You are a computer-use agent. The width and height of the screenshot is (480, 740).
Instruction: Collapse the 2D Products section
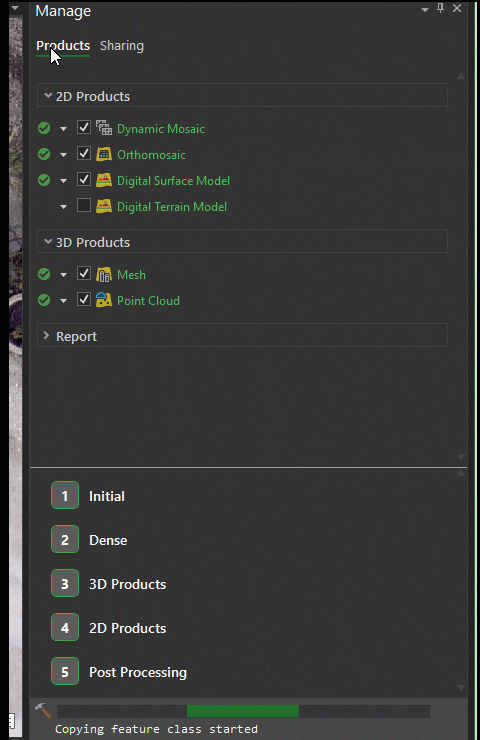pyautogui.click(x=48, y=95)
